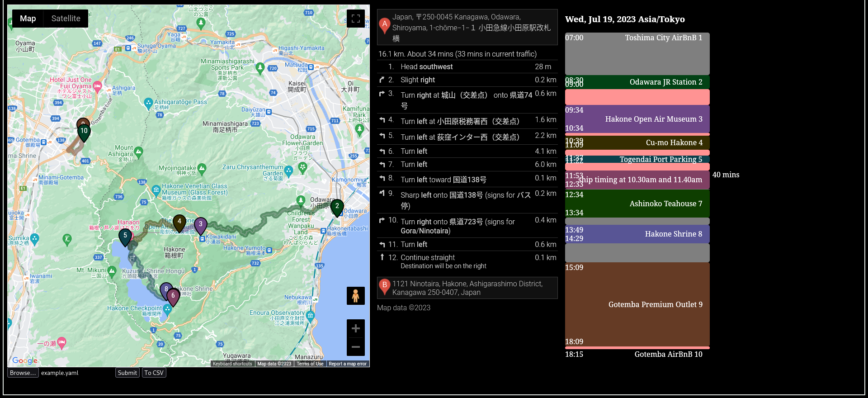This screenshot has height=398, width=868.
Task: Click Map data ©2023 text in directions panel
Action: tap(404, 308)
